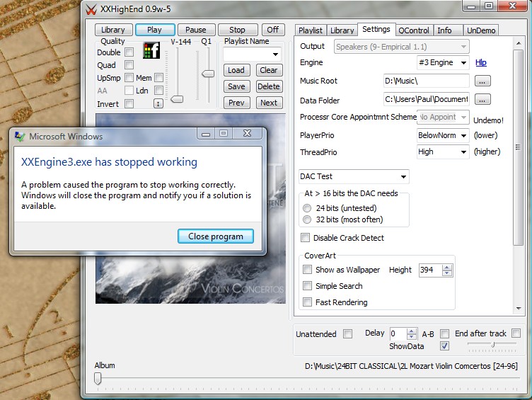Select the Settings tab
This screenshot has height=400, width=532.
(x=376, y=29)
